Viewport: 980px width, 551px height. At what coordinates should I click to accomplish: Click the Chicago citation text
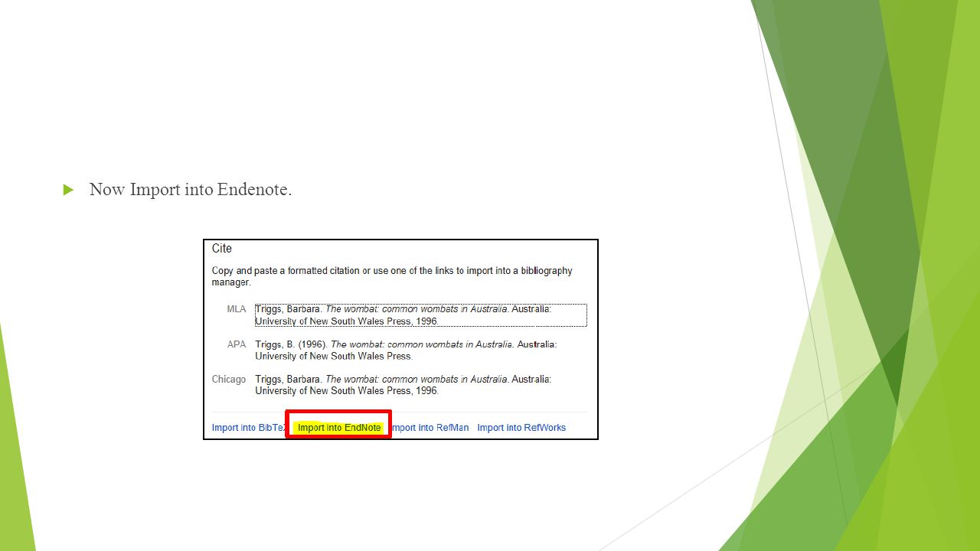pyautogui.click(x=403, y=384)
